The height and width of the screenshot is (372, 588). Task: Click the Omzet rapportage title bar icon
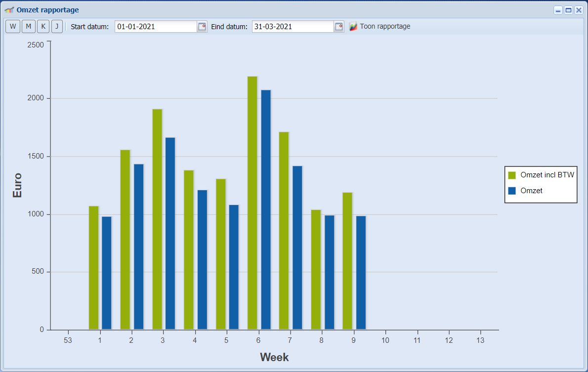tap(9, 10)
